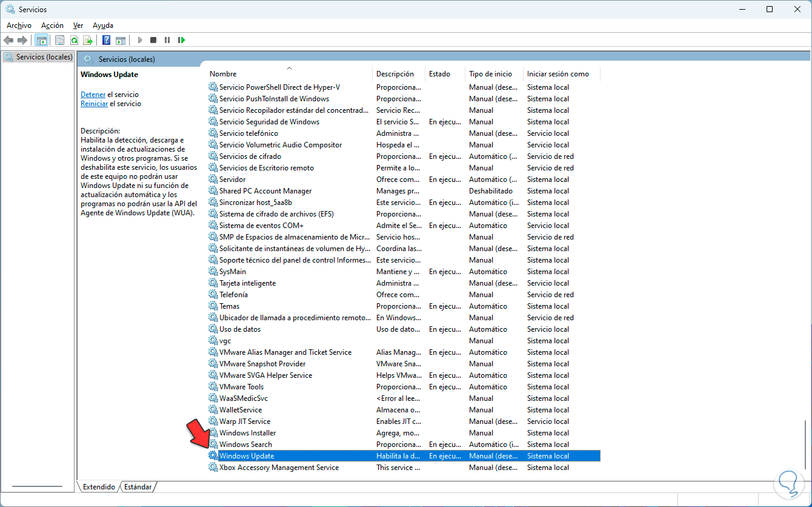Screen dimensions: 812x507
Task: Select the Shared PC Account Manager row
Action: 404,191
